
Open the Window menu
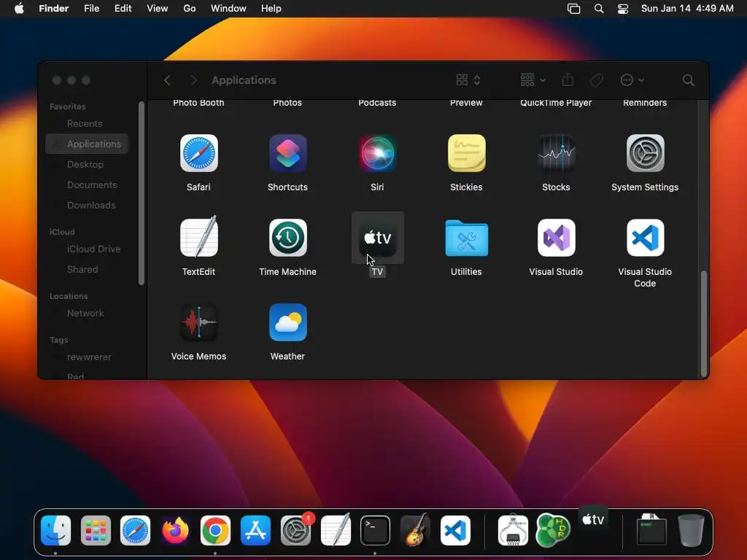[228, 9]
